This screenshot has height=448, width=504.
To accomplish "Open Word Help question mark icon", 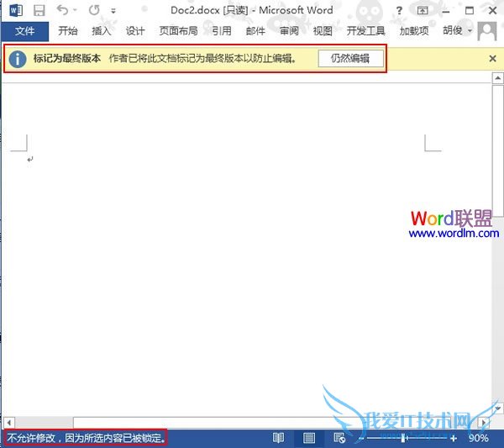I will (x=399, y=11).
